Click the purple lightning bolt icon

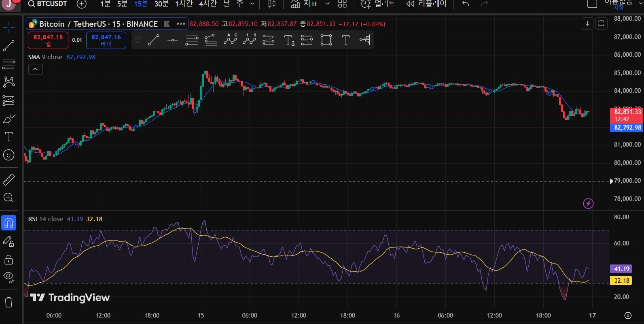(x=588, y=203)
